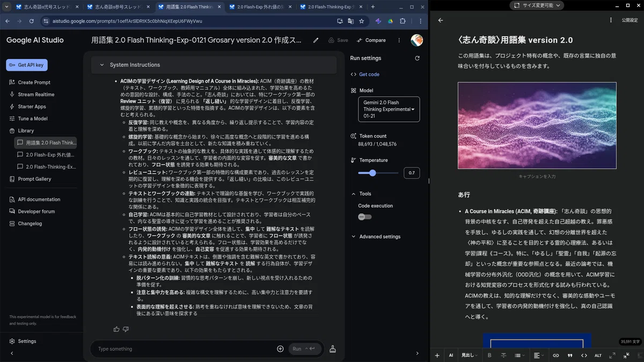This screenshot has width=644, height=362.
Task: Open the list style dropdown in editor
Action: (519, 356)
